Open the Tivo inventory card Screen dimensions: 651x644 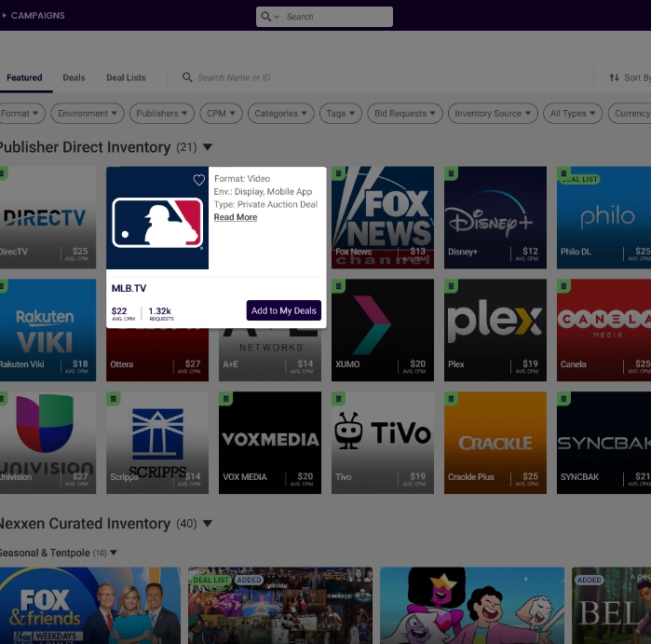coord(383,443)
